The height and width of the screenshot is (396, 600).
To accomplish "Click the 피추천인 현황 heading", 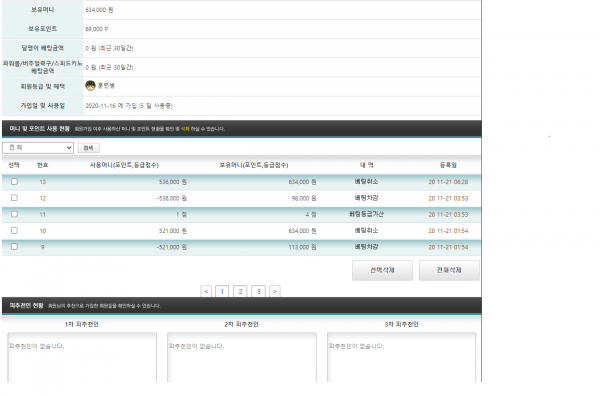I will point(26,305).
